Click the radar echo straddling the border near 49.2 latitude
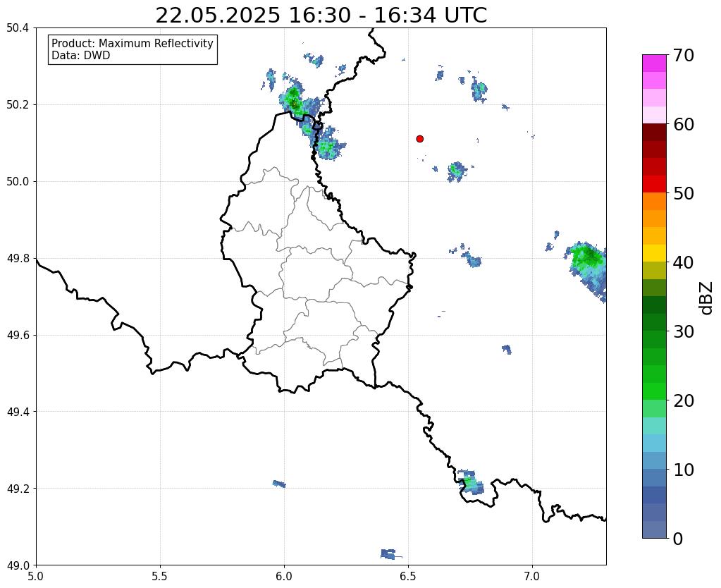The image size is (721, 588). point(471,483)
